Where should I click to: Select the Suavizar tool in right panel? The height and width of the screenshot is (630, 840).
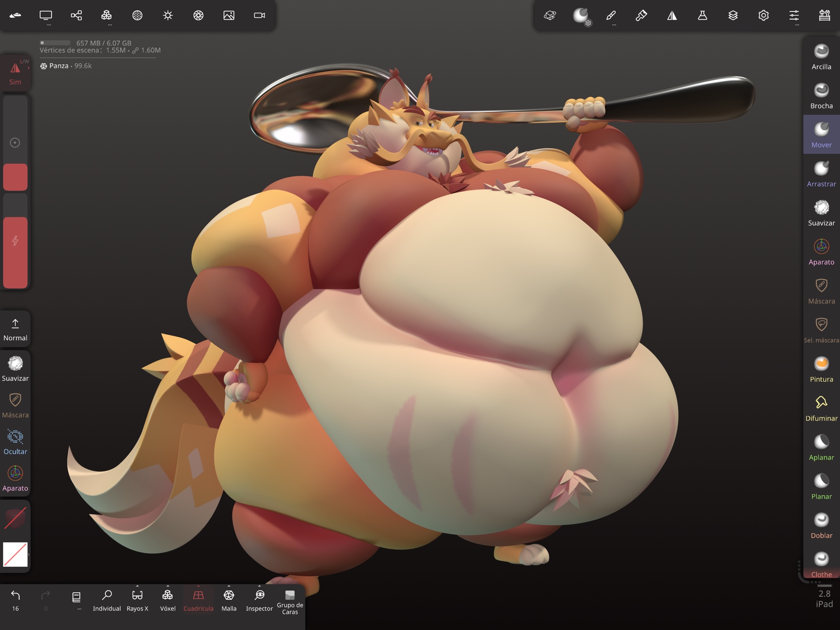tap(821, 213)
